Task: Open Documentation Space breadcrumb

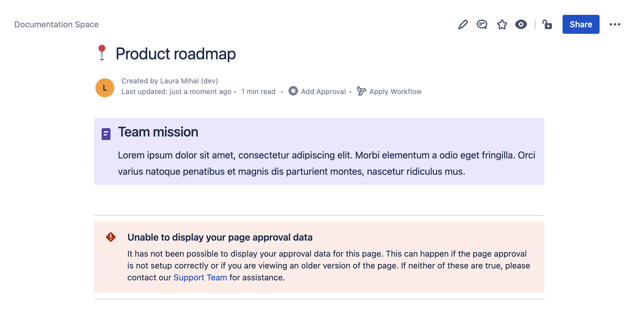Action: (x=56, y=24)
